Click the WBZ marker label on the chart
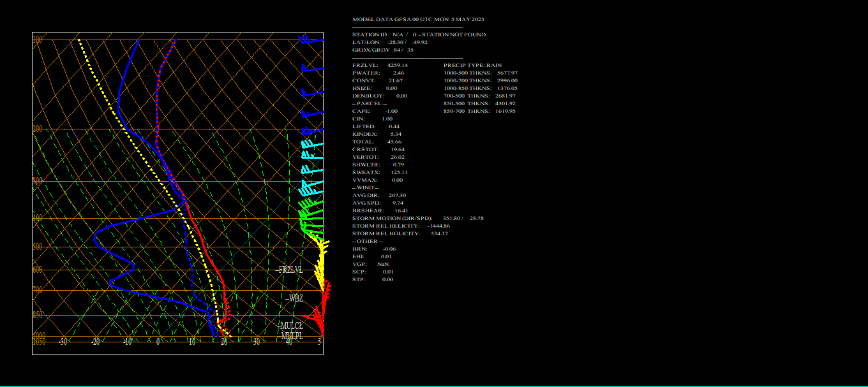 point(296,298)
